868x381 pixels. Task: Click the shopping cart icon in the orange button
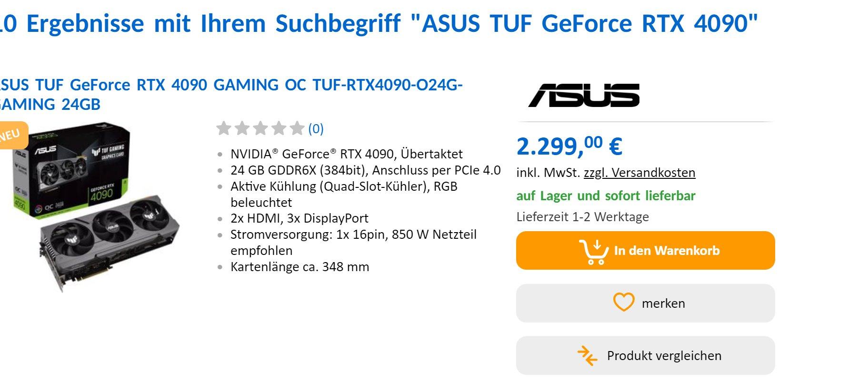tap(593, 251)
